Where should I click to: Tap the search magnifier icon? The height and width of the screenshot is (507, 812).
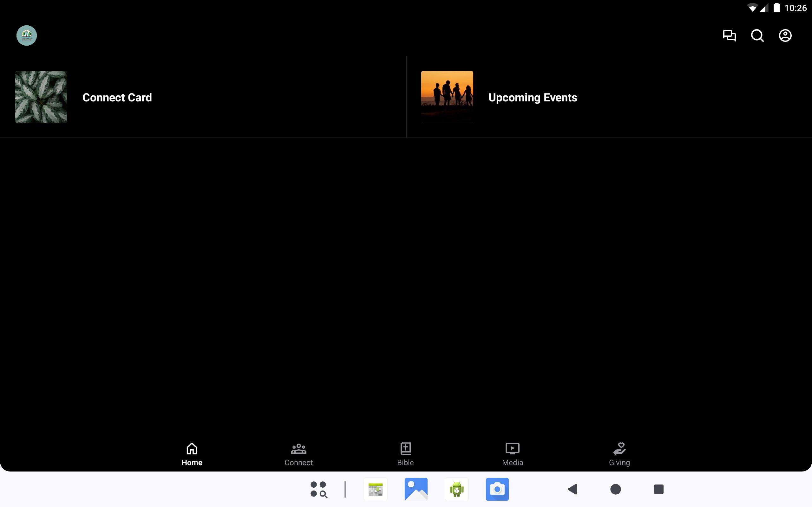(x=757, y=35)
